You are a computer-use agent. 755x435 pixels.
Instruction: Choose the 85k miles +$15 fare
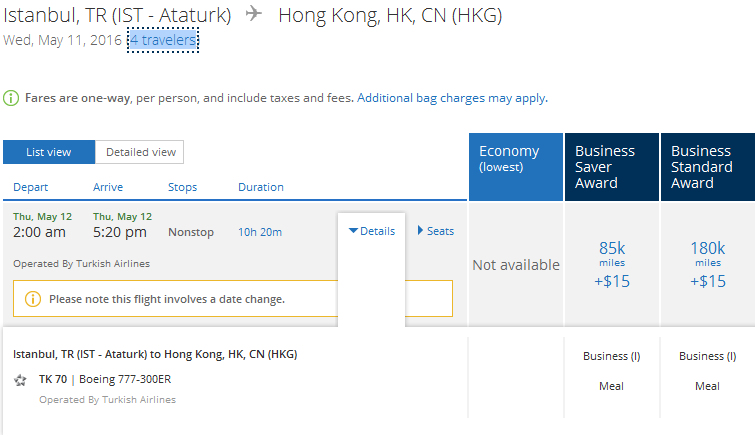coord(611,264)
